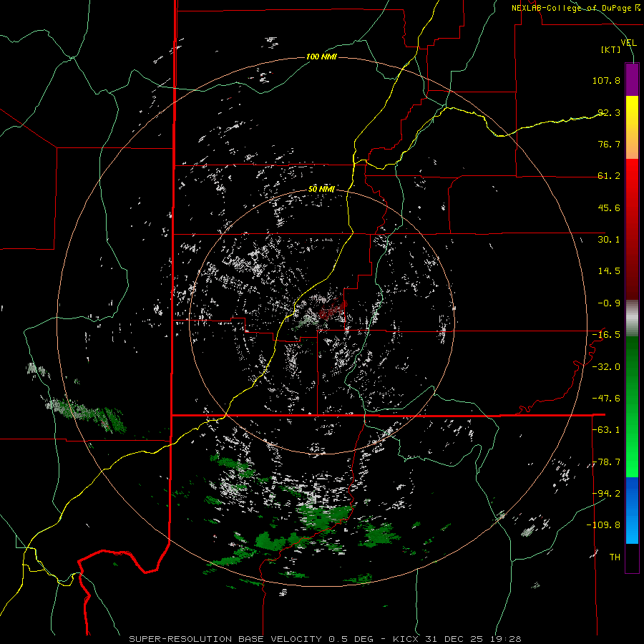
Task: Click the 76.7 scale value
Action: click(x=609, y=144)
